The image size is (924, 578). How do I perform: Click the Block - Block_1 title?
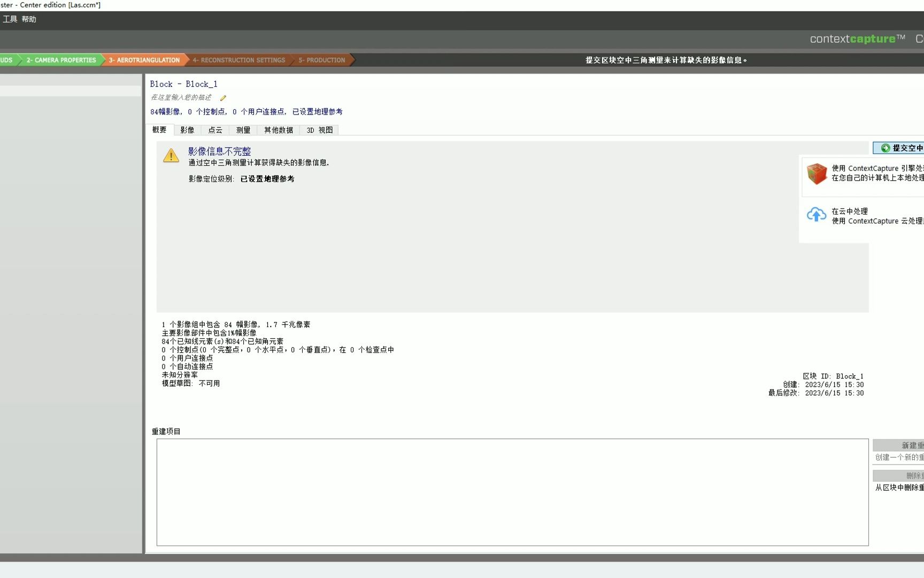click(x=184, y=84)
